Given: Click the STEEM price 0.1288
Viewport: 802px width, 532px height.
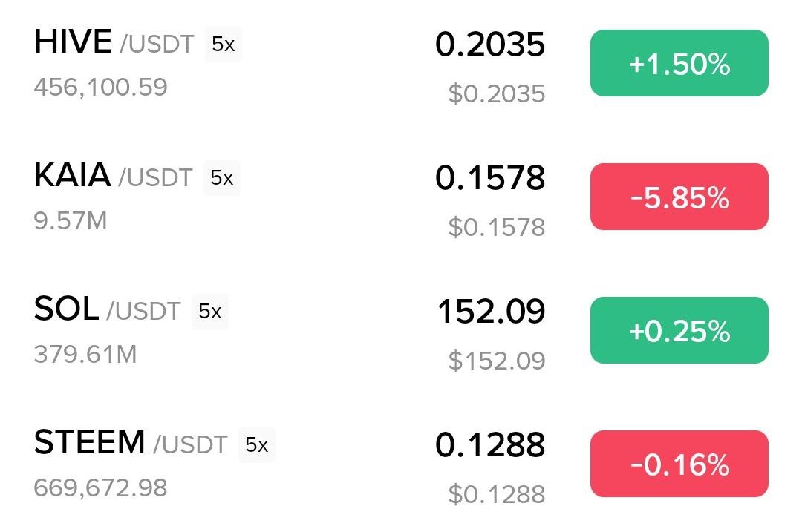Looking at the screenshot, I should coord(490,444).
